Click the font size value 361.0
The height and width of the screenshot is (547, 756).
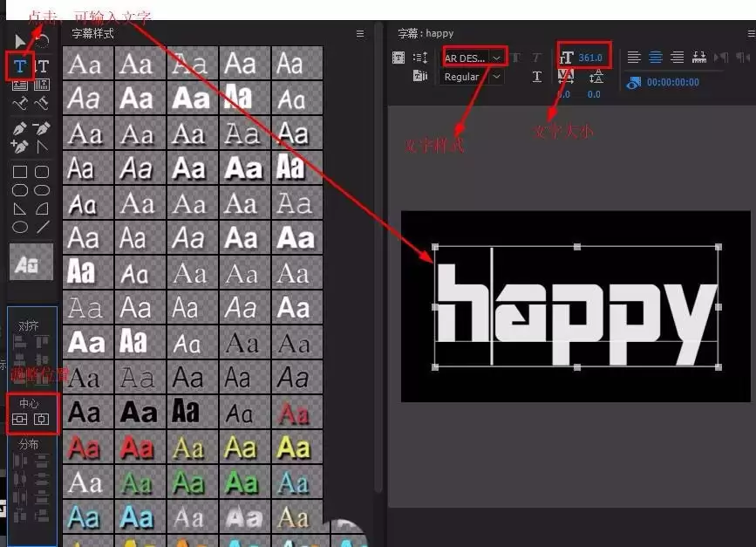[x=590, y=58]
